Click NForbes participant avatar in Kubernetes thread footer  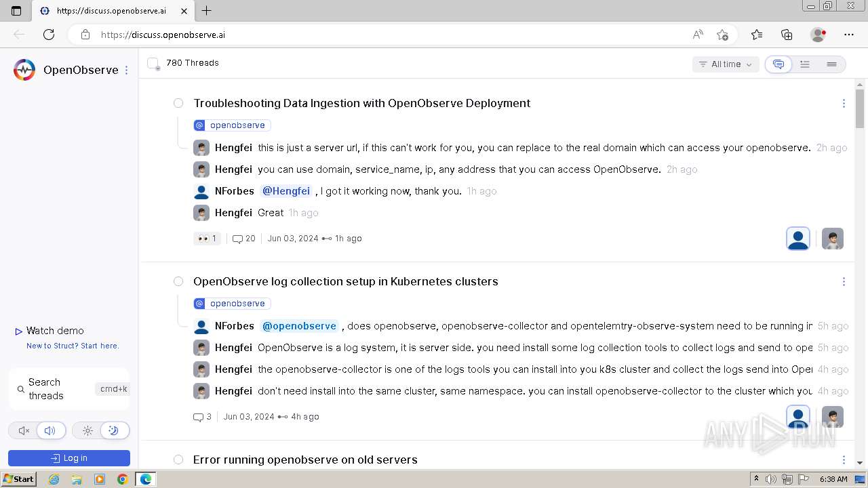(798, 417)
